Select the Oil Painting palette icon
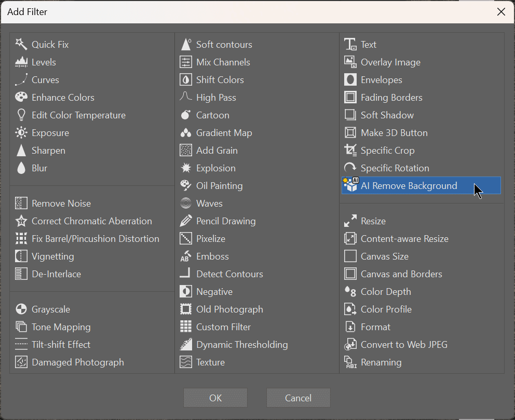The width and height of the screenshot is (515, 420). pos(186,185)
